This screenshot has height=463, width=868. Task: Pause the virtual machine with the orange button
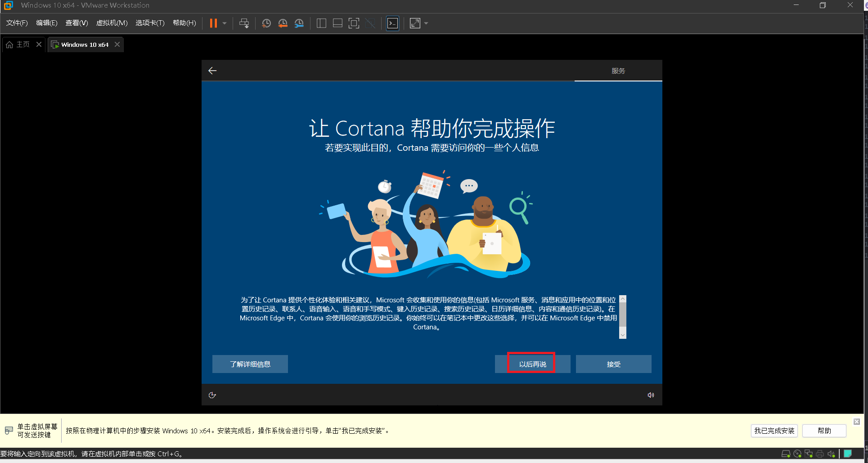213,23
